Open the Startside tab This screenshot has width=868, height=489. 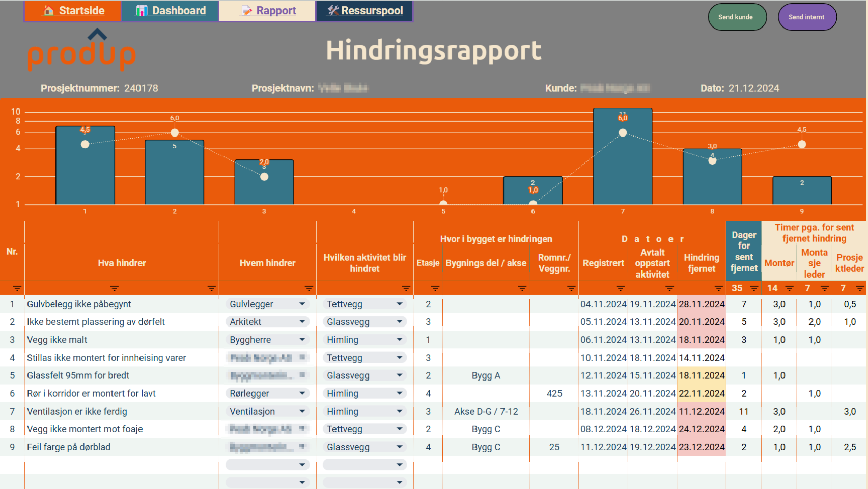click(73, 11)
